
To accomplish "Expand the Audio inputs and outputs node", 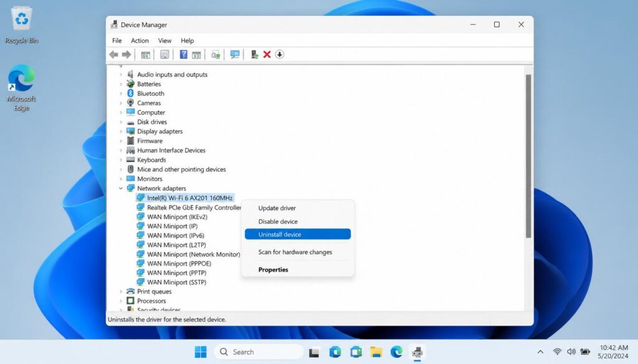I will (121, 74).
